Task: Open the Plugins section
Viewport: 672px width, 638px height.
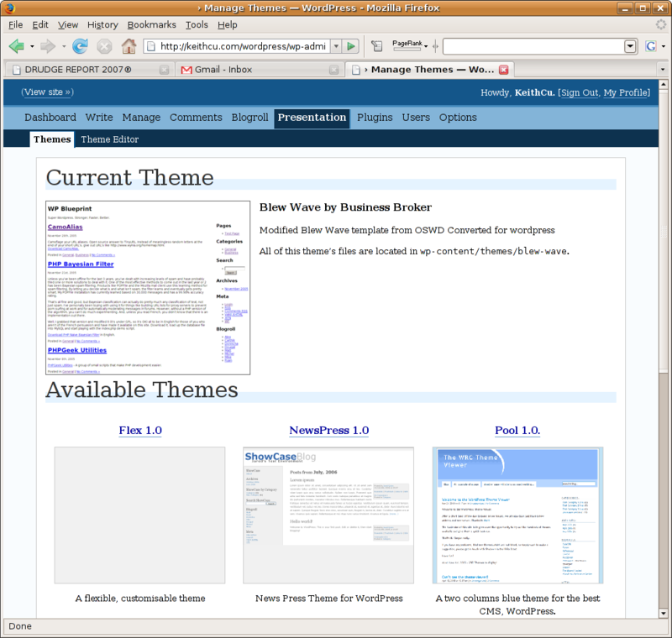Action: point(375,118)
